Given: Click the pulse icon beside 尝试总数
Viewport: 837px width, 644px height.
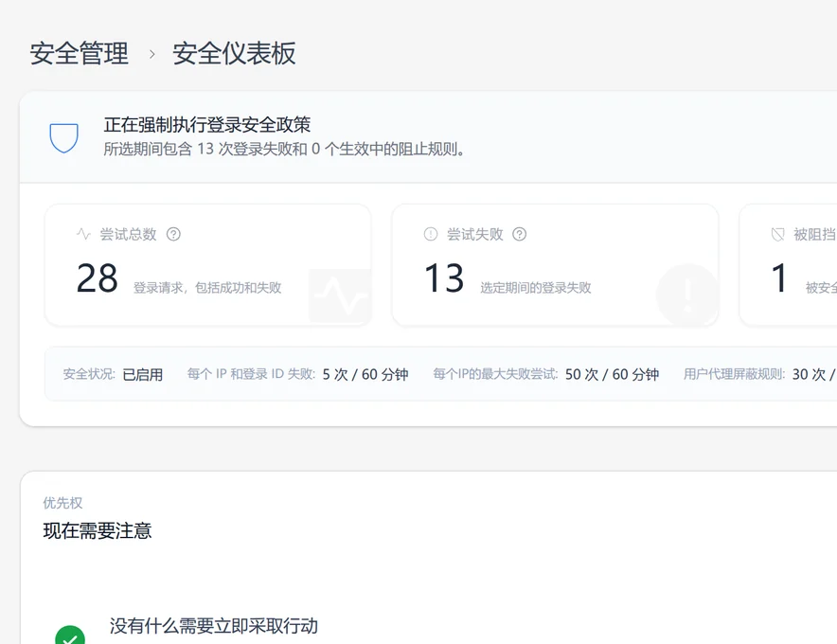Looking at the screenshot, I should click(x=84, y=234).
